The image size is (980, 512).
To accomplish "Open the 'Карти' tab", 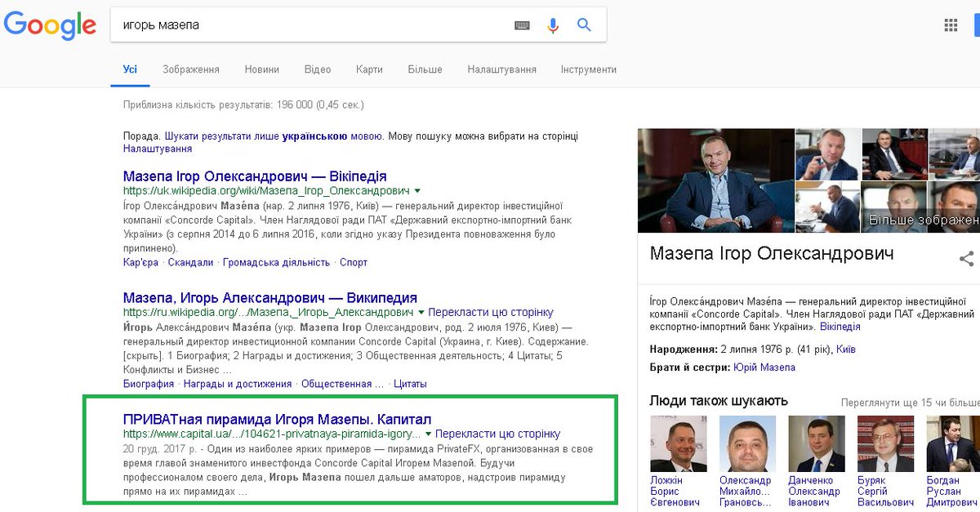I will click(369, 69).
